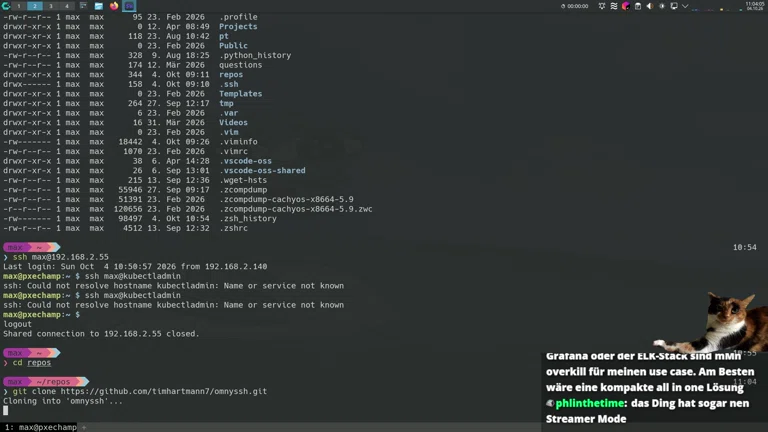Switch to virtual desktop 3

tap(51, 6)
